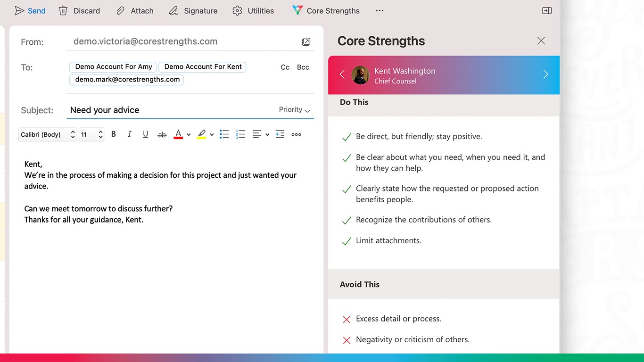Apply strikethrough formatting
This screenshot has width=644, height=362.
[162, 135]
